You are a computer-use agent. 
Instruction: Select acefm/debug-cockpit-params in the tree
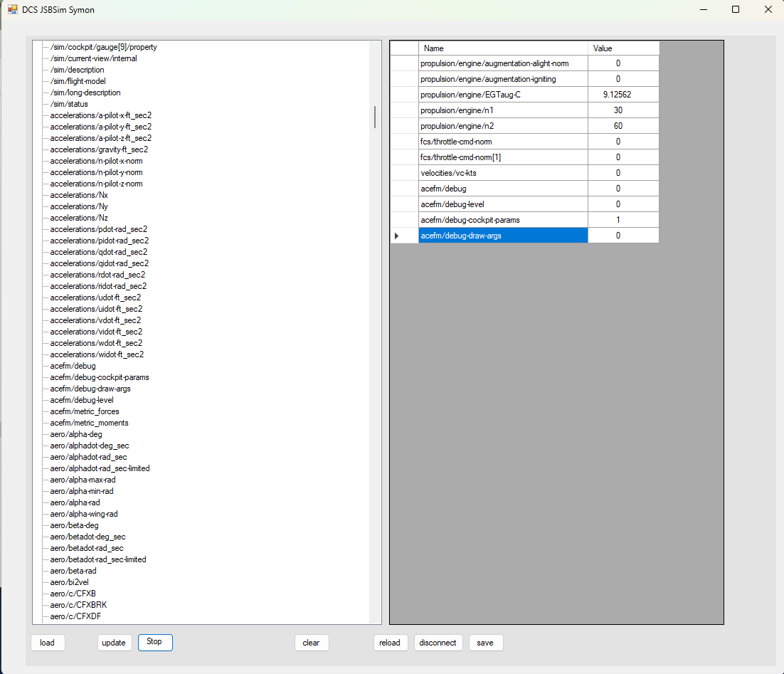pyautogui.click(x=100, y=377)
